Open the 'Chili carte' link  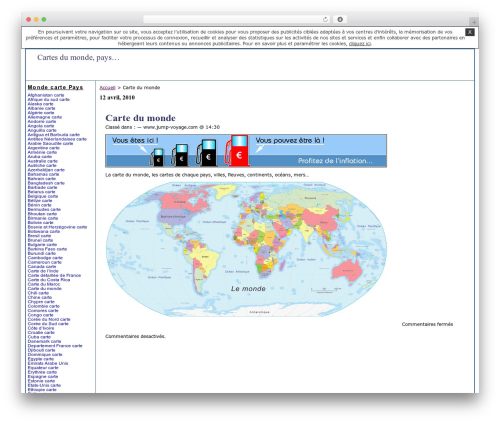pos(38,293)
